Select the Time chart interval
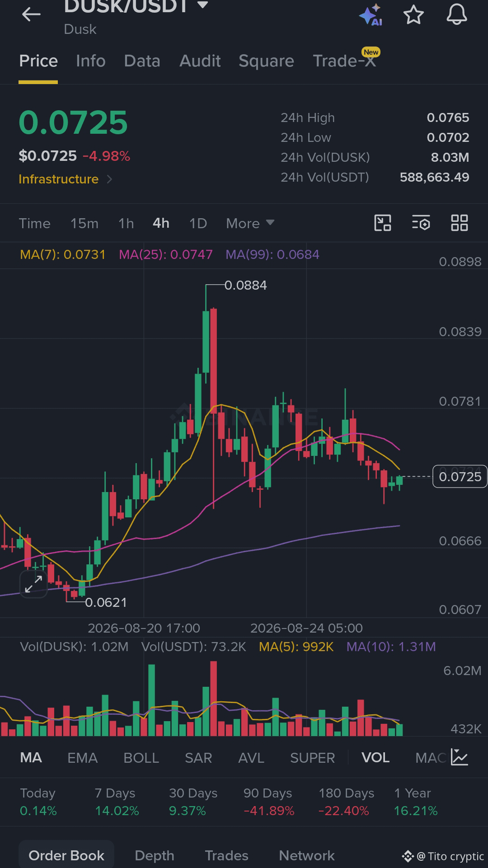 tap(35, 223)
